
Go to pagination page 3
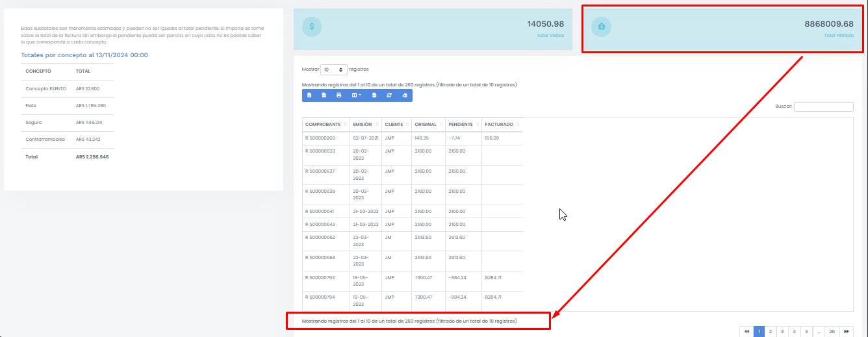point(782,331)
